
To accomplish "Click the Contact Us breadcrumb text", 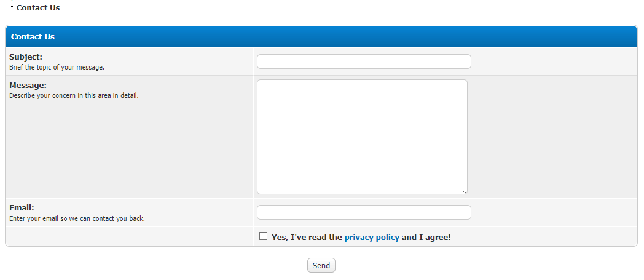I will [x=38, y=8].
